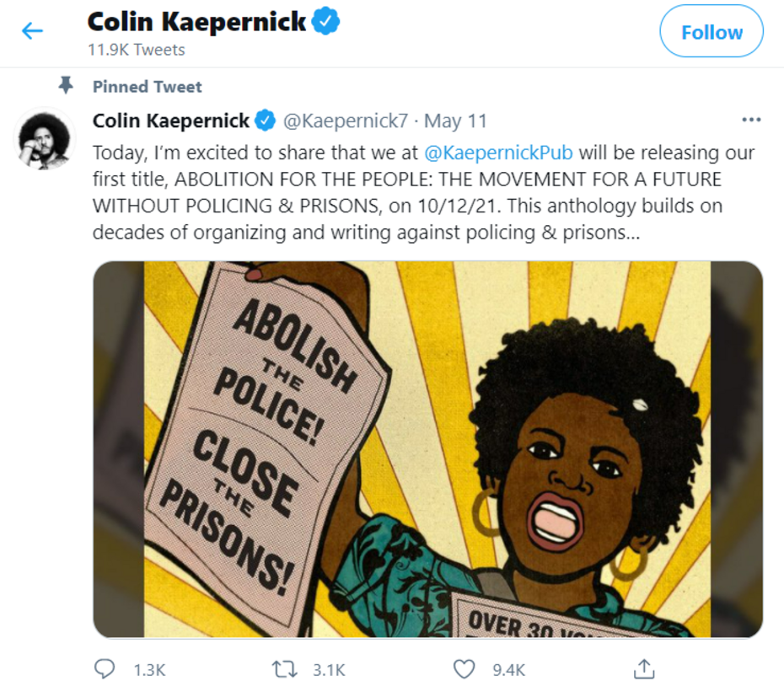
Task: Share the tweet via share icon
Action: pyautogui.click(x=644, y=669)
